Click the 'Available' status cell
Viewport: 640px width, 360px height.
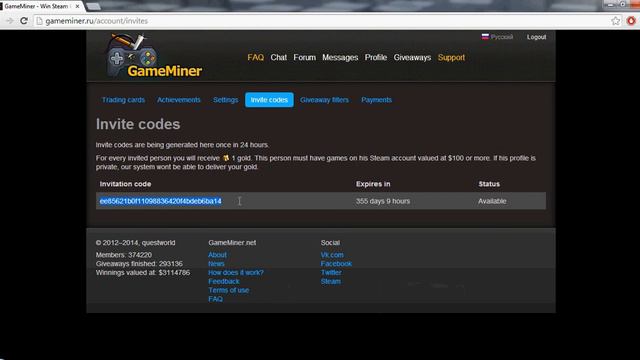pyautogui.click(x=492, y=201)
